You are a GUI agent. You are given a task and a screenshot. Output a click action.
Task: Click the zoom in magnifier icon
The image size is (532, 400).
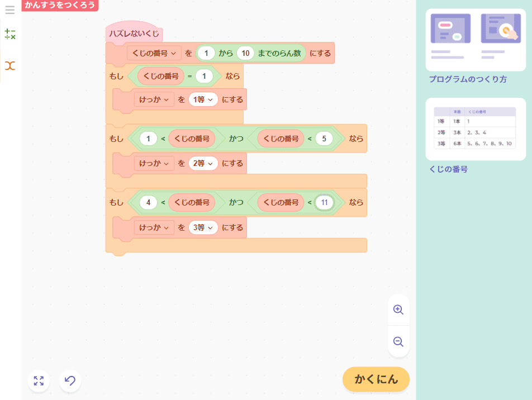(398, 309)
